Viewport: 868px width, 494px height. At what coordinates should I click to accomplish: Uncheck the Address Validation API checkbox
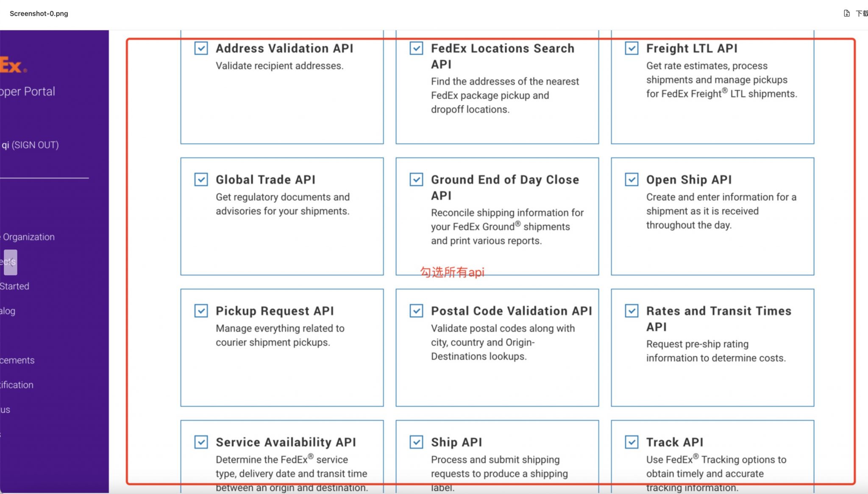201,48
